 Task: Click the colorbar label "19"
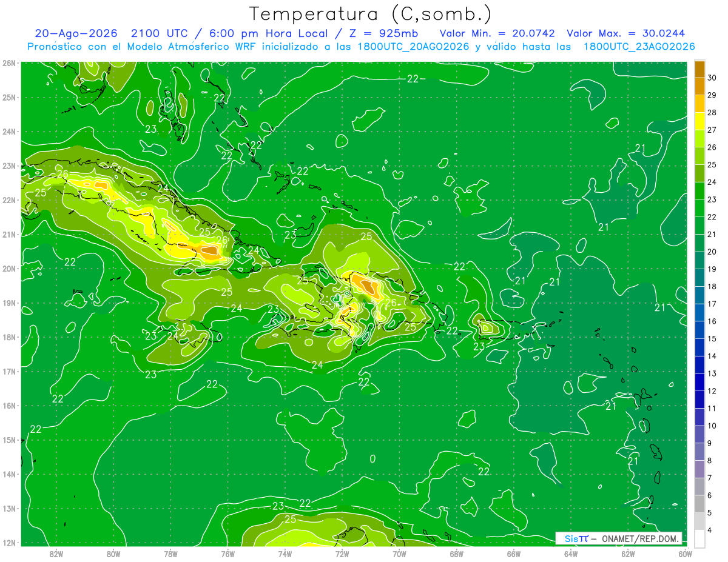click(712, 269)
